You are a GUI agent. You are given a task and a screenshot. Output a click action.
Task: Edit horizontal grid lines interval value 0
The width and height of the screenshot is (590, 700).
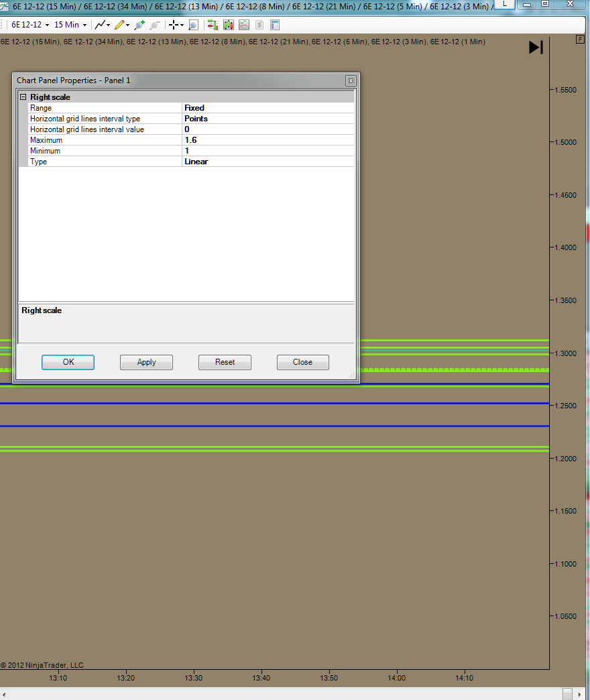[x=268, y=129]
